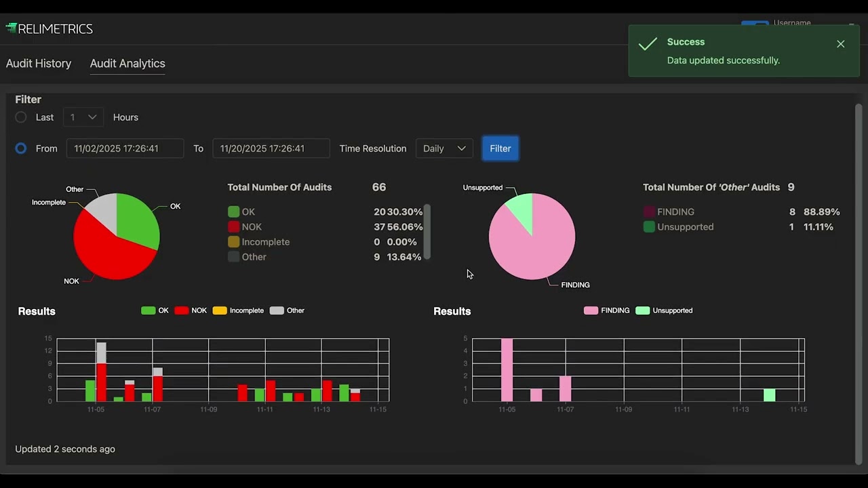Click the '88.89%' FINDING percentage

(822, 212)
